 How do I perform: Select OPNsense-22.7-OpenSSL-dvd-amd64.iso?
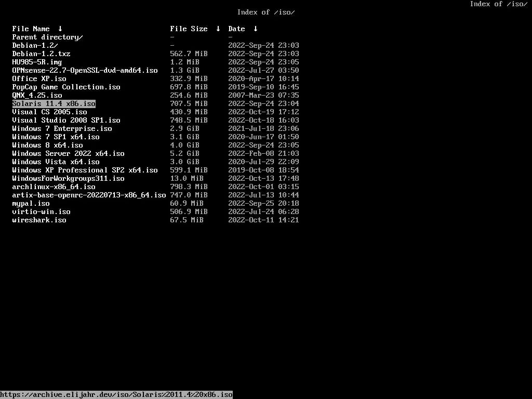point(85,70)
